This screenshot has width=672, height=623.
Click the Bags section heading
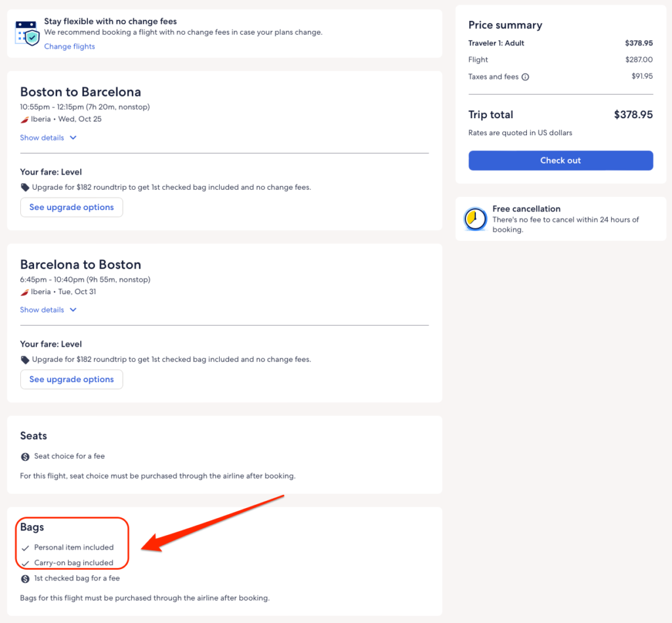tap(32, 527)
